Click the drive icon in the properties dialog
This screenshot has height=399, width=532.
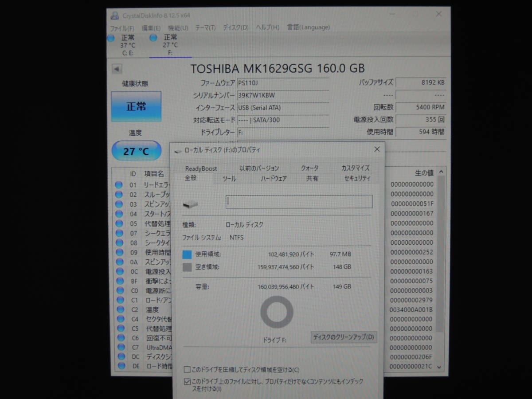191,204
